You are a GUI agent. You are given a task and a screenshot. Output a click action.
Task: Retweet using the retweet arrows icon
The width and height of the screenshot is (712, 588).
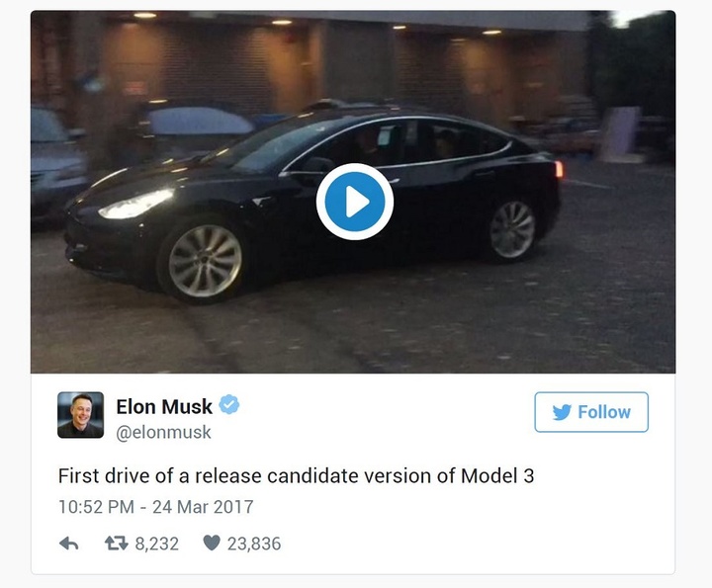click(117, 544)
